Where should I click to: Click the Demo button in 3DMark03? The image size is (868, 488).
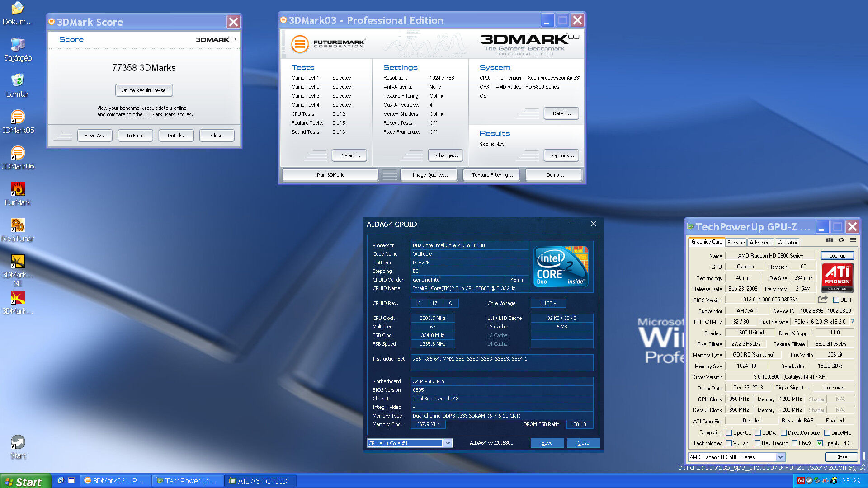[x=554, y=175]
